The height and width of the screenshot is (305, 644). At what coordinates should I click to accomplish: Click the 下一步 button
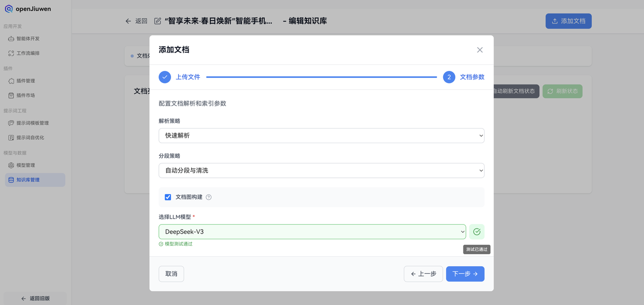click(464, 274)
